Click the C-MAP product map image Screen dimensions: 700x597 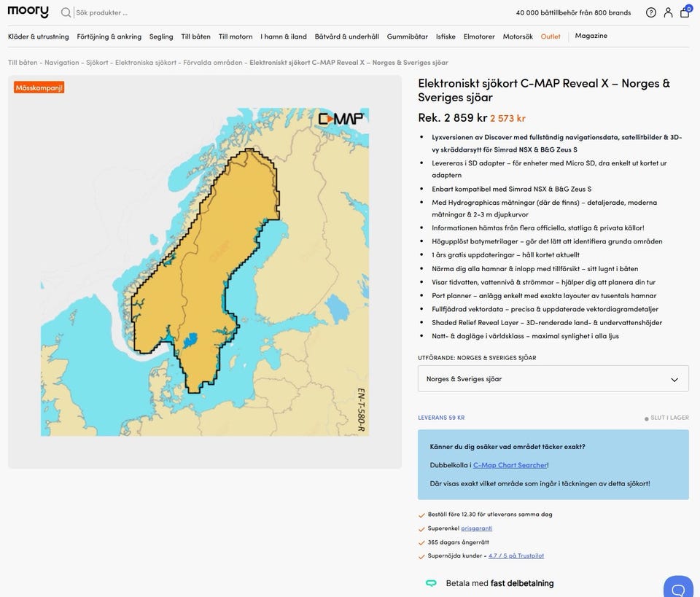[x=205, y=272]
